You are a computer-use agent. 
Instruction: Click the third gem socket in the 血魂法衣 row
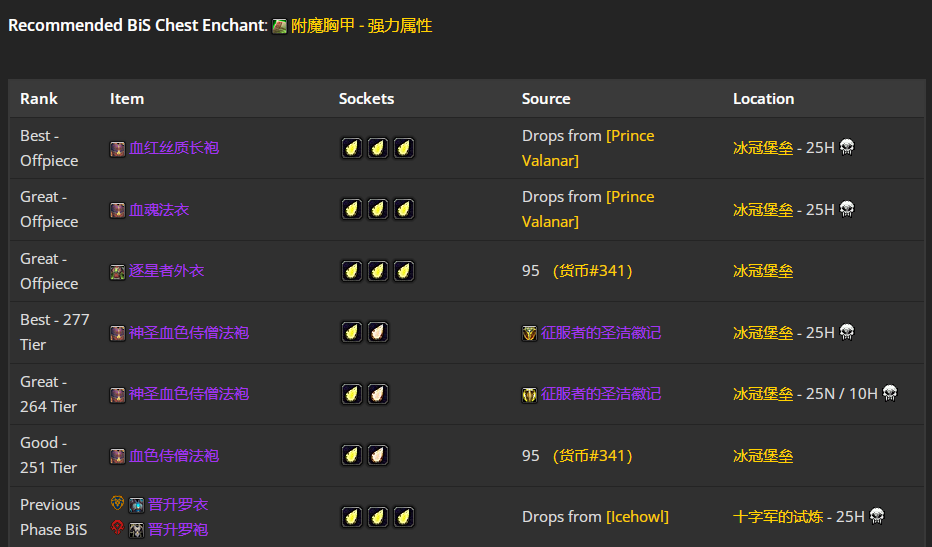pyautogui.click(x=404, y=210)
